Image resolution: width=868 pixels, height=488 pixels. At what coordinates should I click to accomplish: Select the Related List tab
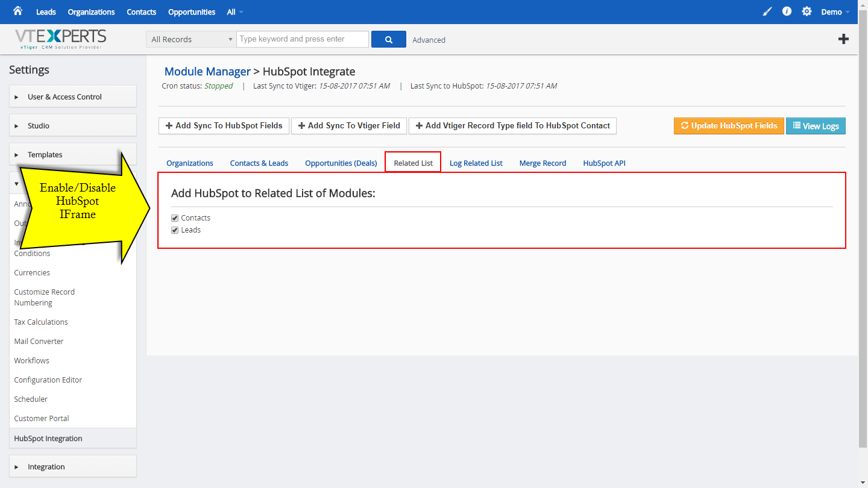tap(414, 163)
